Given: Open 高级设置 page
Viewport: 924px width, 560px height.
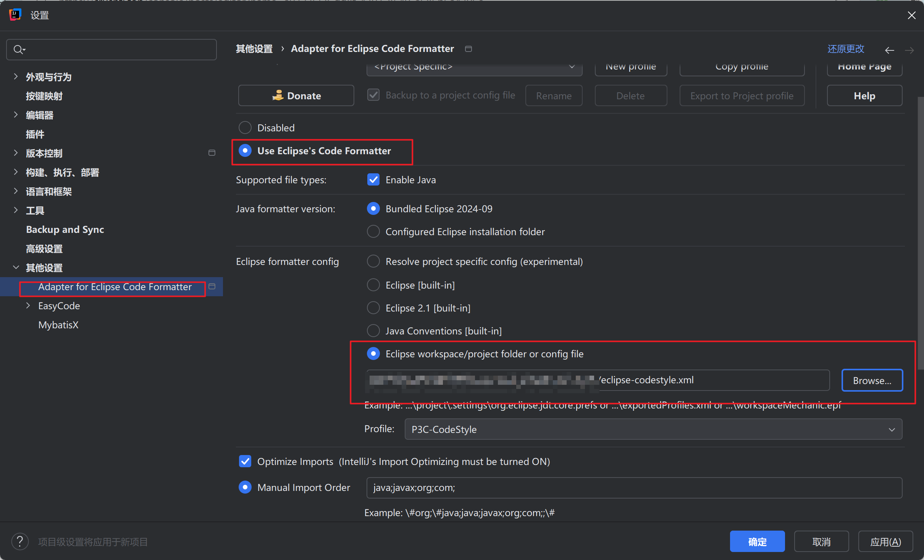Looking at the screenshot, I should click(x=44, y=249).
